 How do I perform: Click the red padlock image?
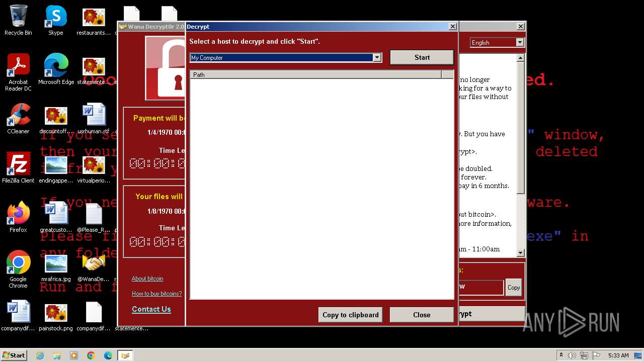click(x=166, y=68)
